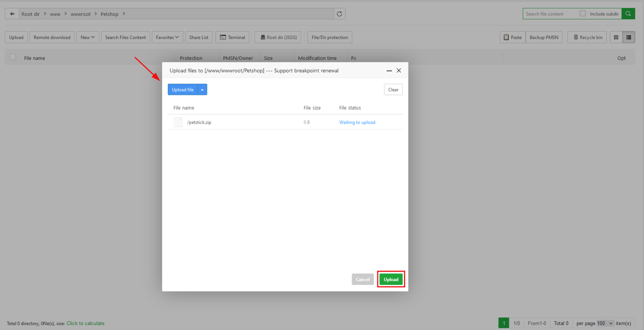Click the Clear button in dialog
644x330 pixels.
pos(393,90)
